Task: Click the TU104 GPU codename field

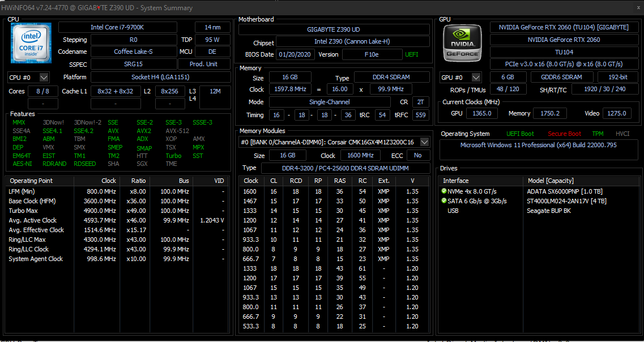Action: (x=564, y=52)
